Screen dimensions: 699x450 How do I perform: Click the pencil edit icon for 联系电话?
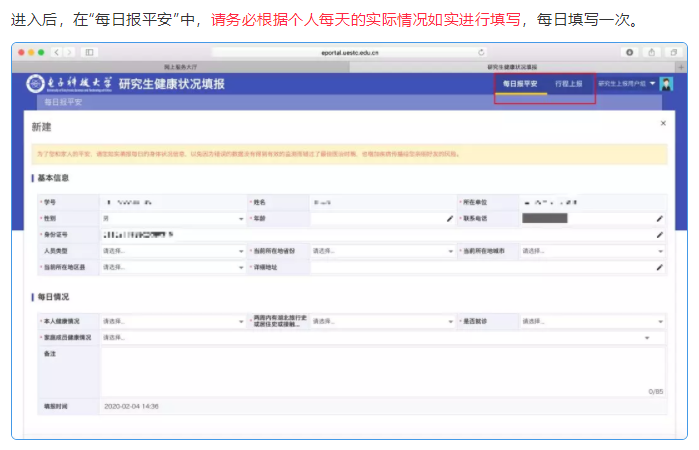click(x=659, y=218)
